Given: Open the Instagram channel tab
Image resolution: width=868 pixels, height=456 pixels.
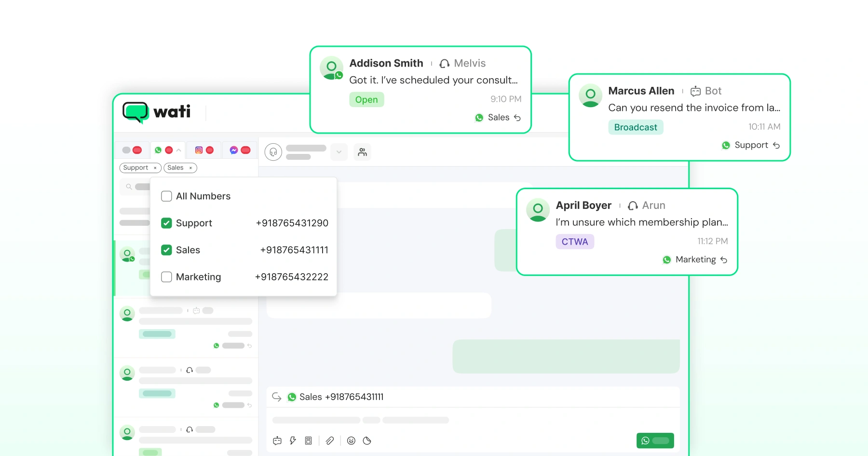Looking at the screenshot, I should [x=204, y=150].
